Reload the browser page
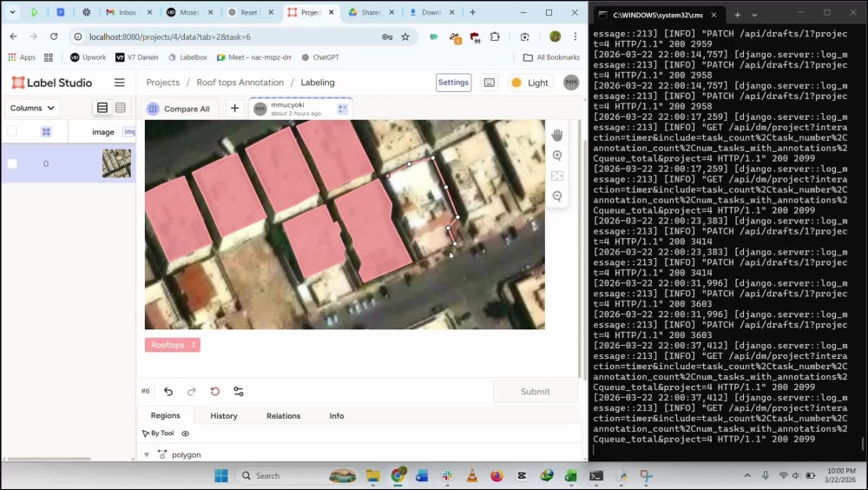This screenshot has height=490, width=868. click(x=54, y=36)
